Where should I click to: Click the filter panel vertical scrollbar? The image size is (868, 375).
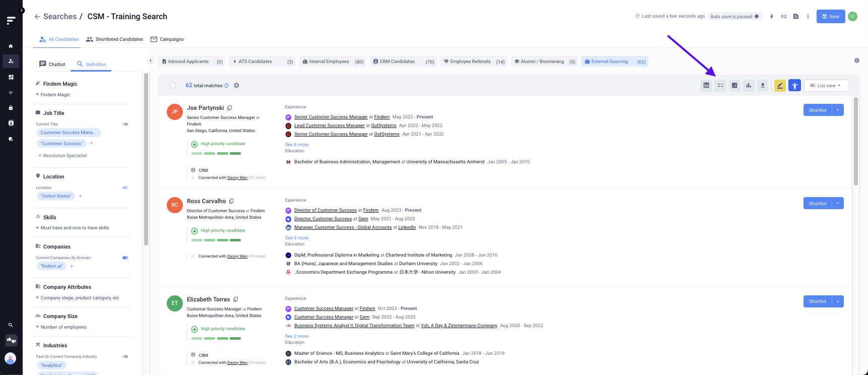pyautogui.click(x=146, y=159)
